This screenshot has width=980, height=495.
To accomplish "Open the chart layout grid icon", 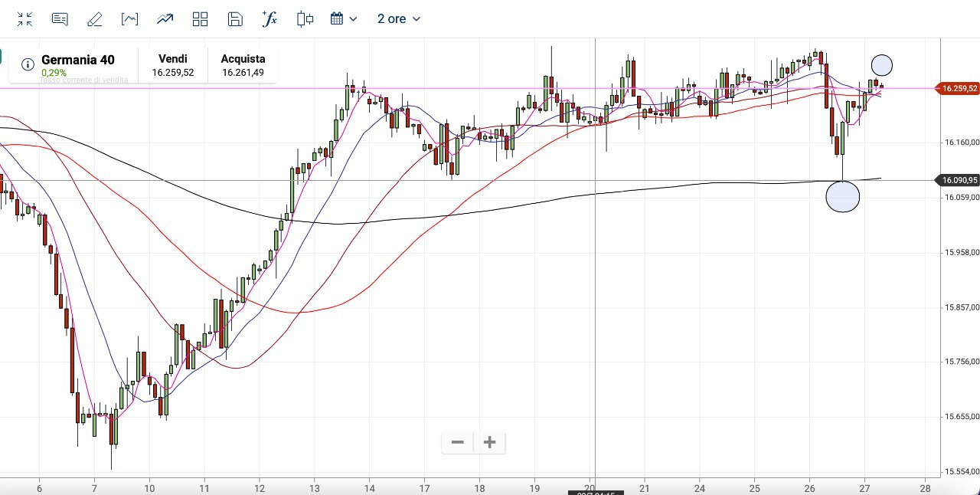I will point(200,19).
